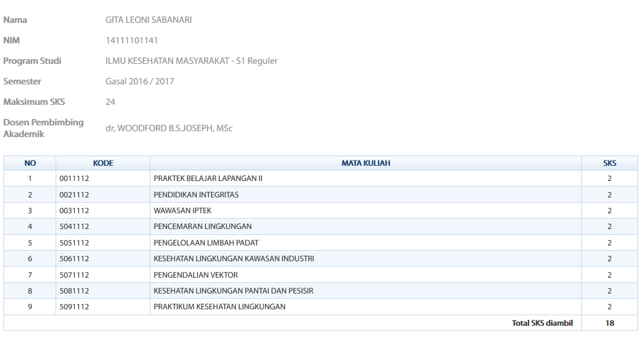644x338 pixels.
Task: Select course code 5071112
Action: [74, 275]
